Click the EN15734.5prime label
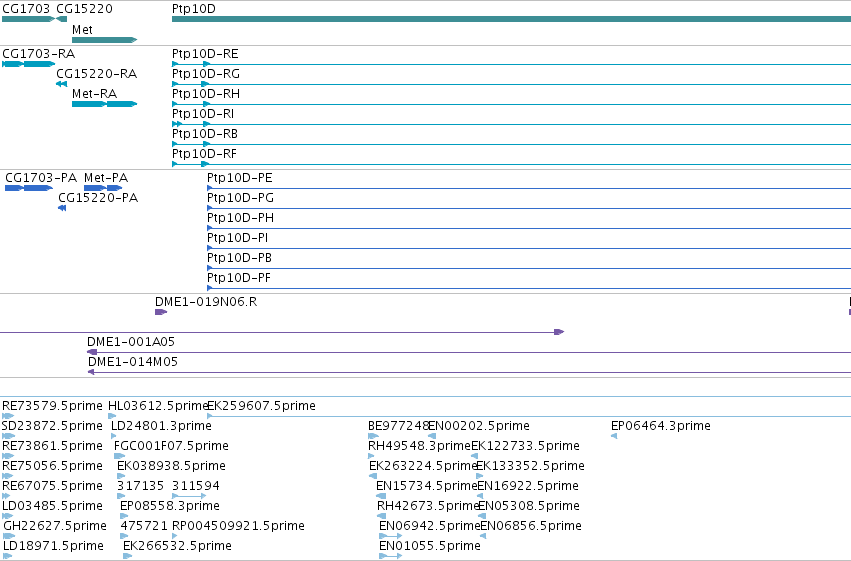Screen dimensions: 851x561 click(427, 486)
